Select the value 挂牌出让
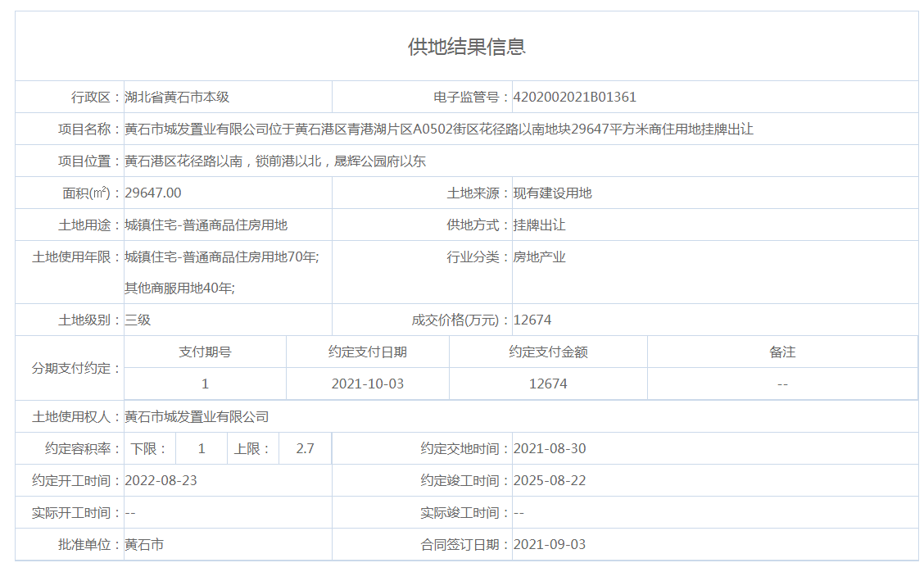This screenshot has height=572, width=924. [x=539, y=225]
